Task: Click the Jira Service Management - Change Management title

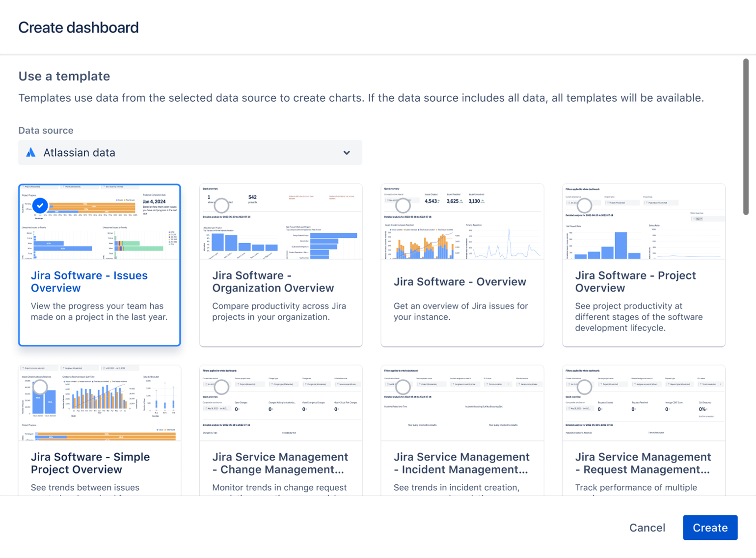Action: (280, 463)
